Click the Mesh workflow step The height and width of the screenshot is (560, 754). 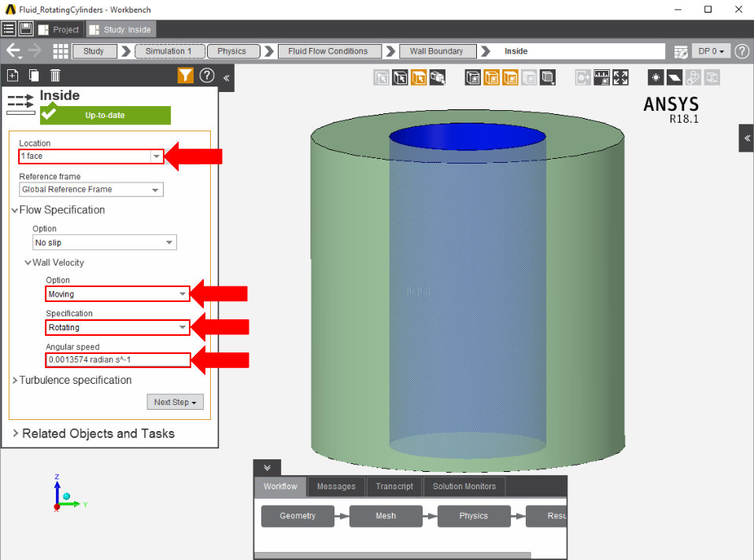point(386,516)
